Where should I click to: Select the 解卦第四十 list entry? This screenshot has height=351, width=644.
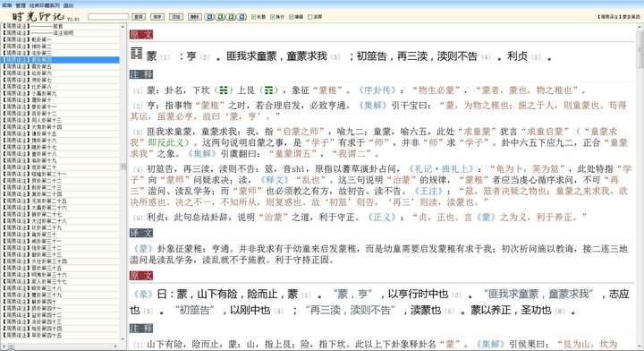coord(60,302)
